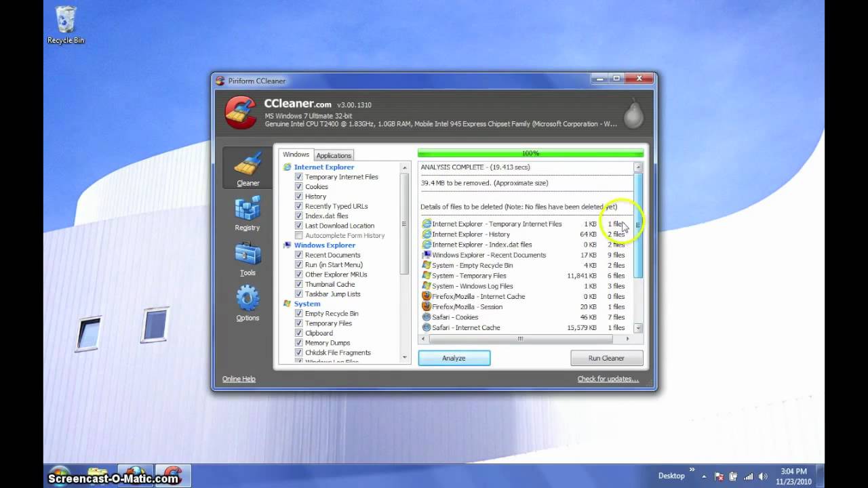This screenshot has height=488, width=868.
Task: Click icon of Internet Explorer - History result
Action: point(427,234)
